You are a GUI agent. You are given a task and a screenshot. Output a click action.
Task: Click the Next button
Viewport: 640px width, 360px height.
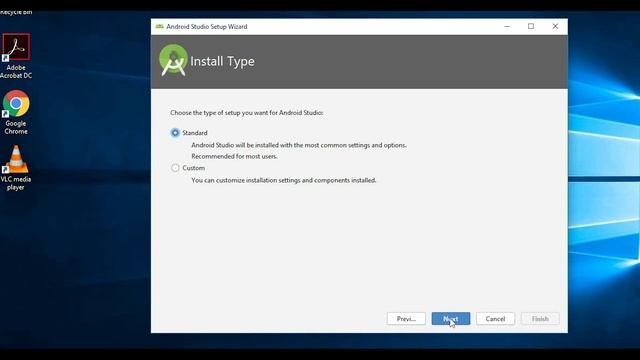pos(451,319)
